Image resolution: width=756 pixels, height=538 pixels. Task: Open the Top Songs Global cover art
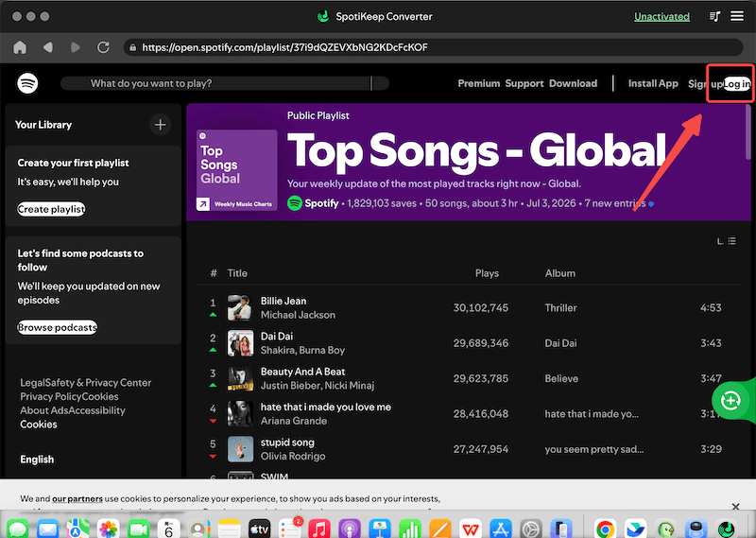(237, 170)
